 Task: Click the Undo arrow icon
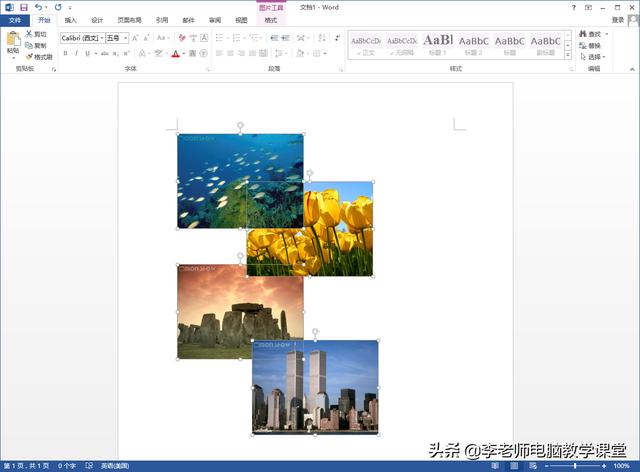point(38,7)
